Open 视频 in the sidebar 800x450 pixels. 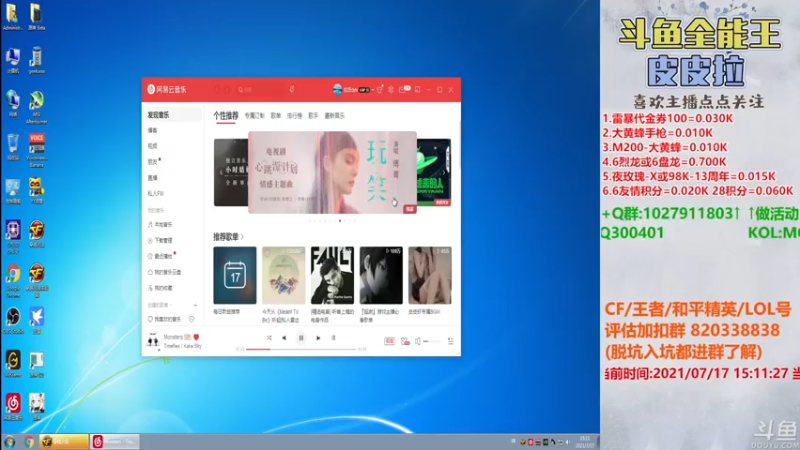[x=153, y=146]
